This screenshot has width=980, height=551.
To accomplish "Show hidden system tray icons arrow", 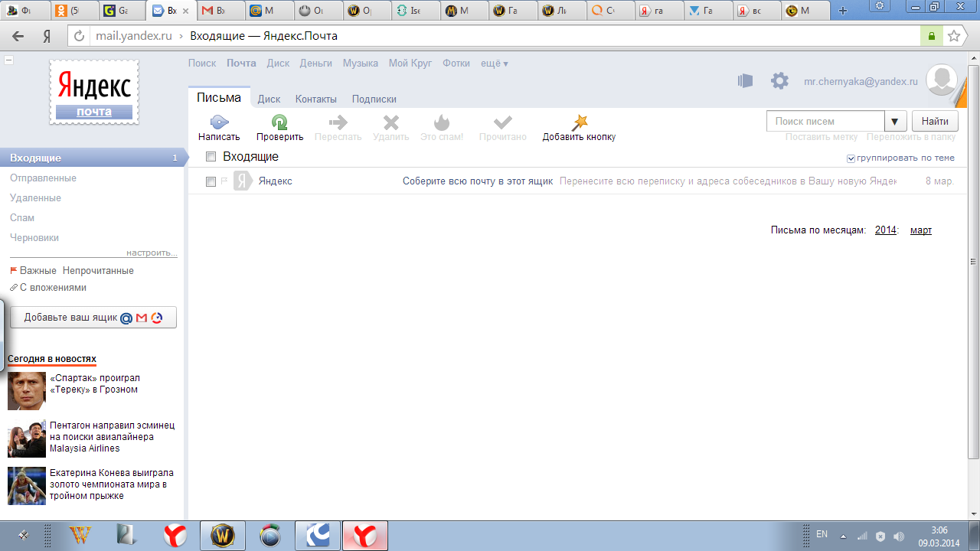I will tap(843, 536).
